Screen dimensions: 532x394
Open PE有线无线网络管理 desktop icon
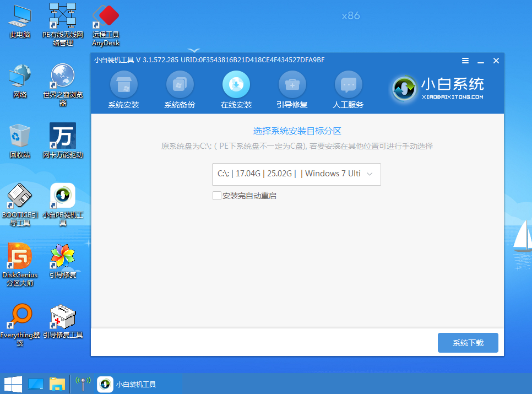pyautogui.click(x=63, y=24)
